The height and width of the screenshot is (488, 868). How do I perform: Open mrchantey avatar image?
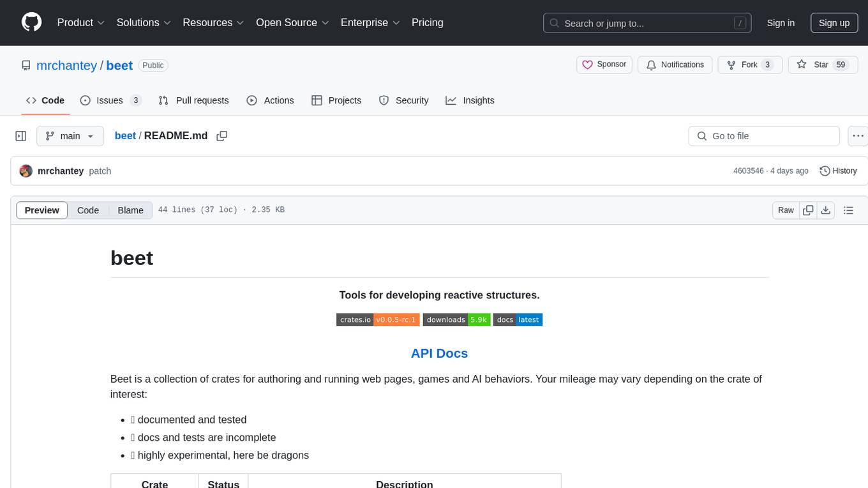point(26,171)
